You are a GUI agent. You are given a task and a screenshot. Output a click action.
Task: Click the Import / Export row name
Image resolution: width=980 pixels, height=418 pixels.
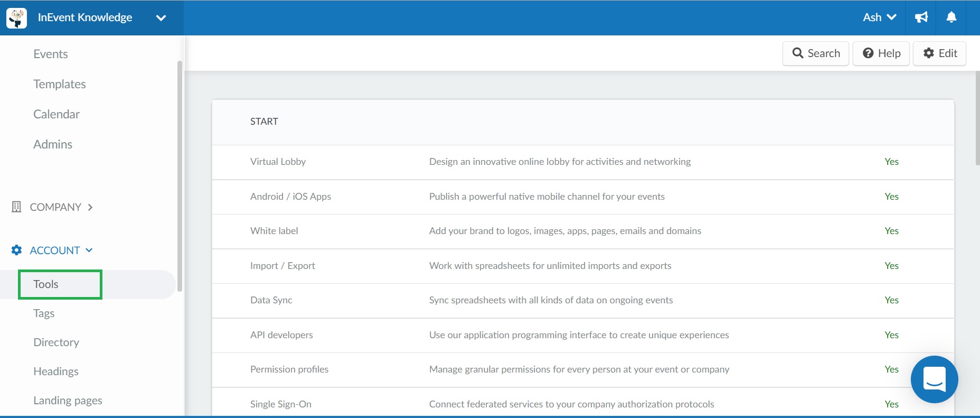282,266
